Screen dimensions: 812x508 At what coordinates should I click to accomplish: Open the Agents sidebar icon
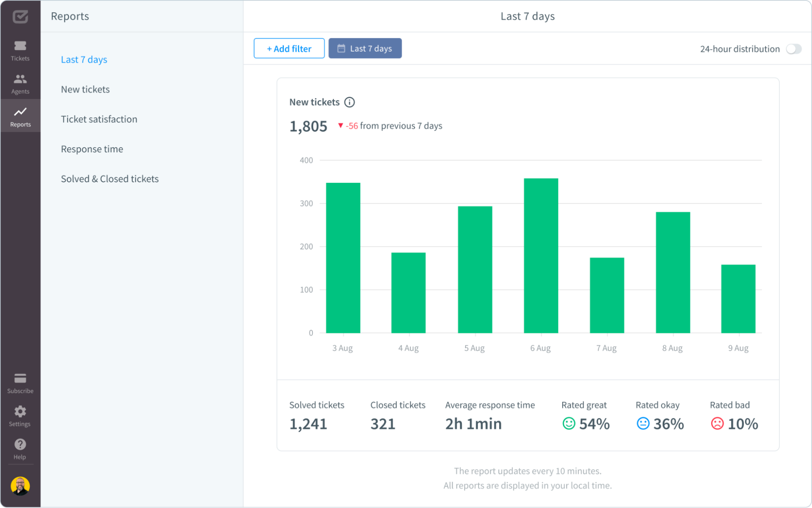coord(20,83)
